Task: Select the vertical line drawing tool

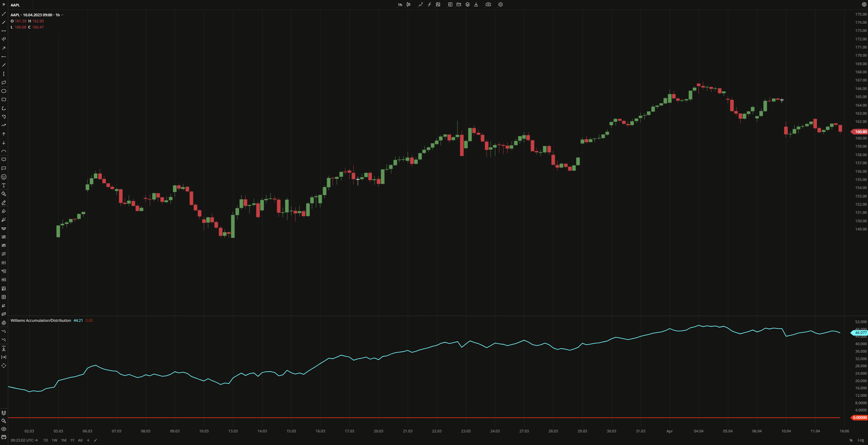Action: (4, 74)
